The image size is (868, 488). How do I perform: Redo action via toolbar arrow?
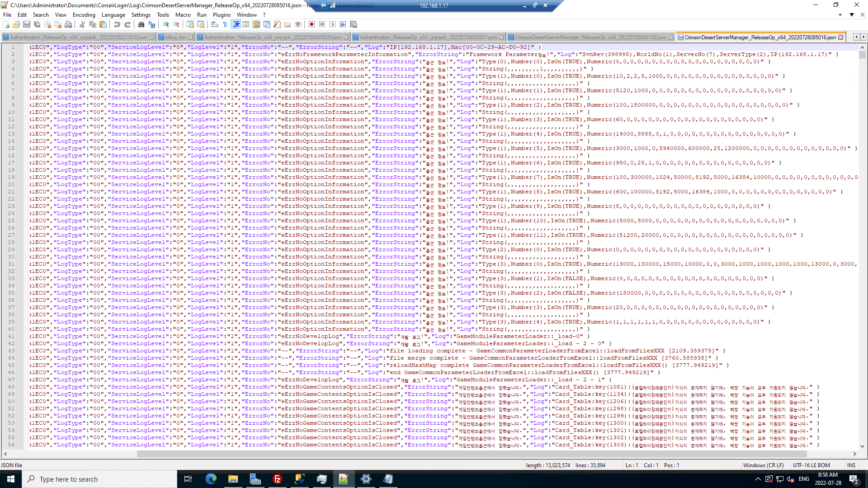point(127,24)
